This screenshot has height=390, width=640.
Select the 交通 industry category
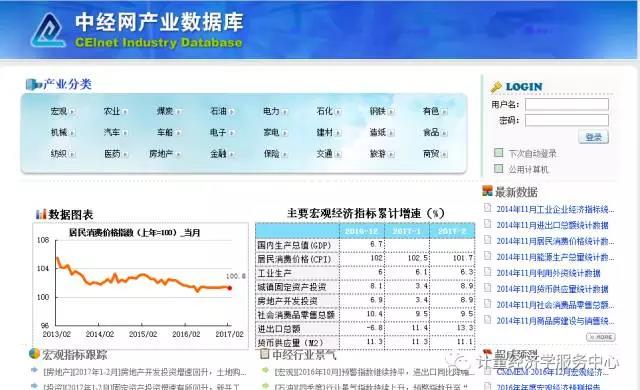pyautogui.click(x=324, y=154)
